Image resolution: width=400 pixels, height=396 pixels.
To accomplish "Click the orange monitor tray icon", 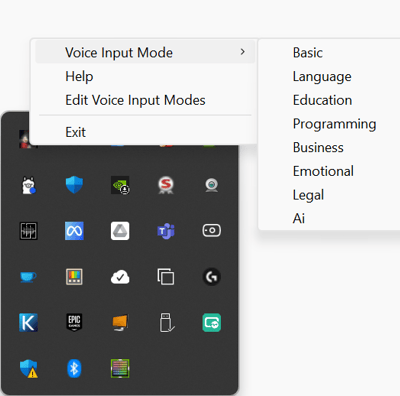I will [120, 323].
